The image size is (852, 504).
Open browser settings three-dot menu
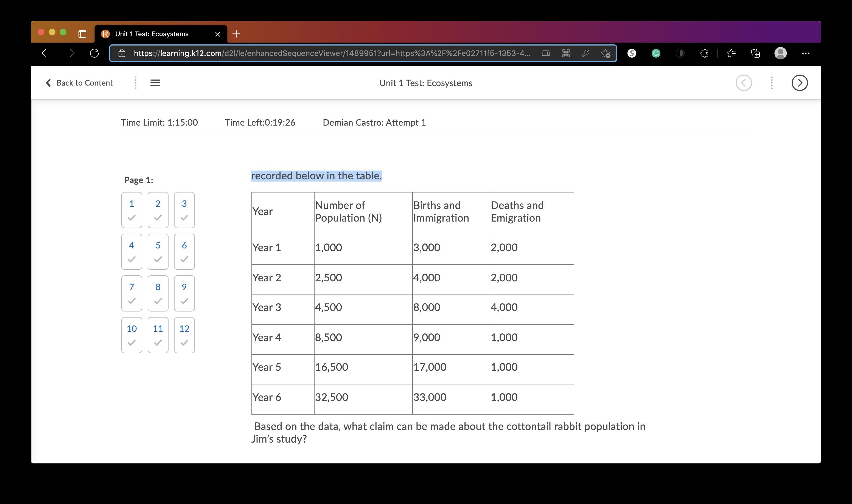pos(805,53)
